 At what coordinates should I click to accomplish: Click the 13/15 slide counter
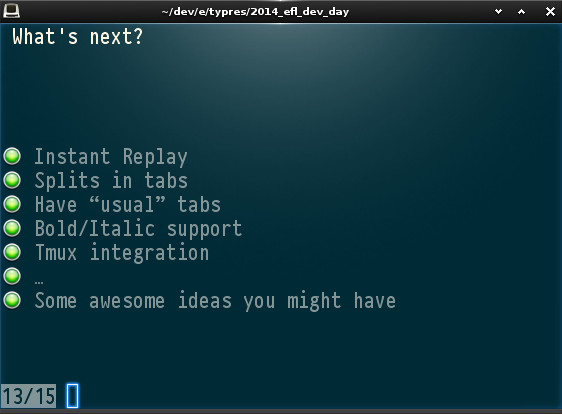tap(28, 396)
